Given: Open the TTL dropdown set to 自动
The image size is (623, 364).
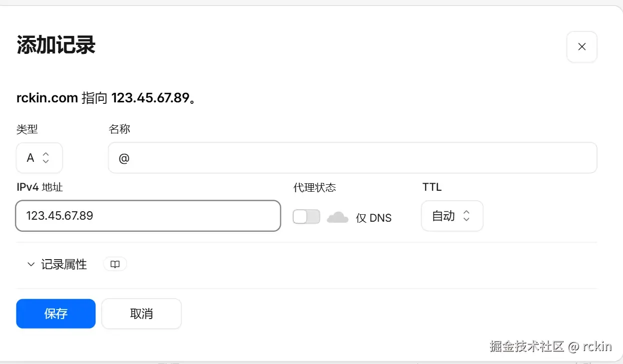Looking at the screenshot, I should click(452, 216).
